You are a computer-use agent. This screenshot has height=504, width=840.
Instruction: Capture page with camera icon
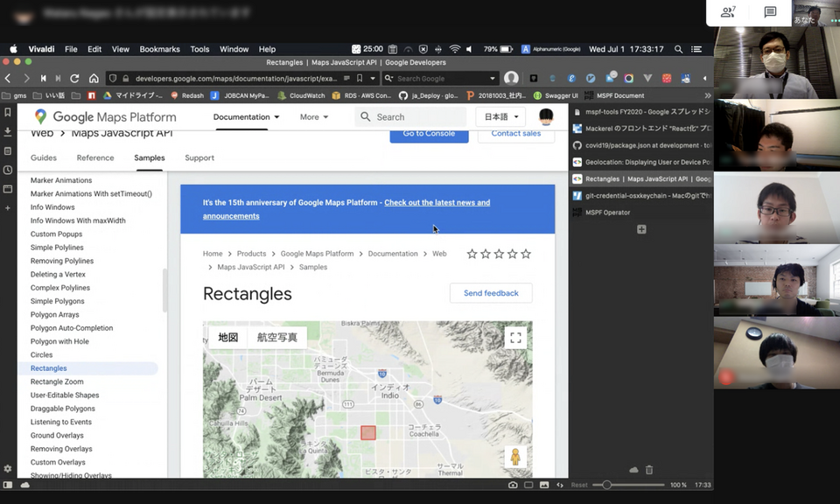(x=513, y=485)
